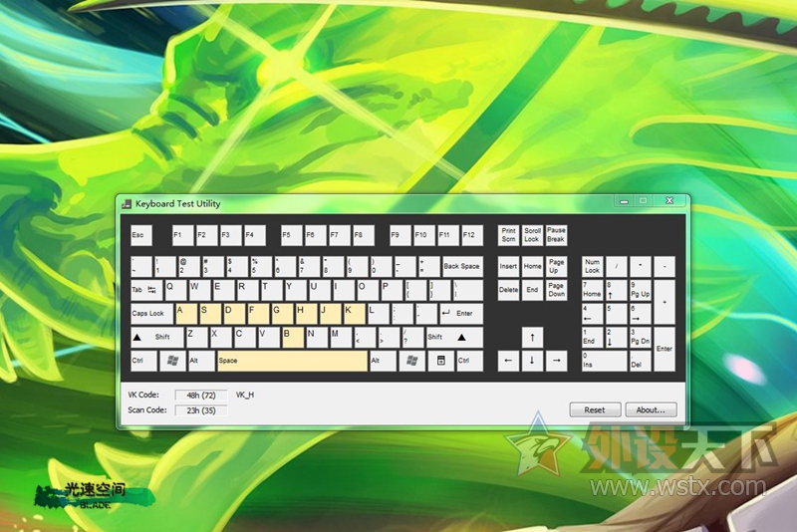Screen dimensions: 797x532
Task: Click the Pause Break key
Action: [557, 235]
